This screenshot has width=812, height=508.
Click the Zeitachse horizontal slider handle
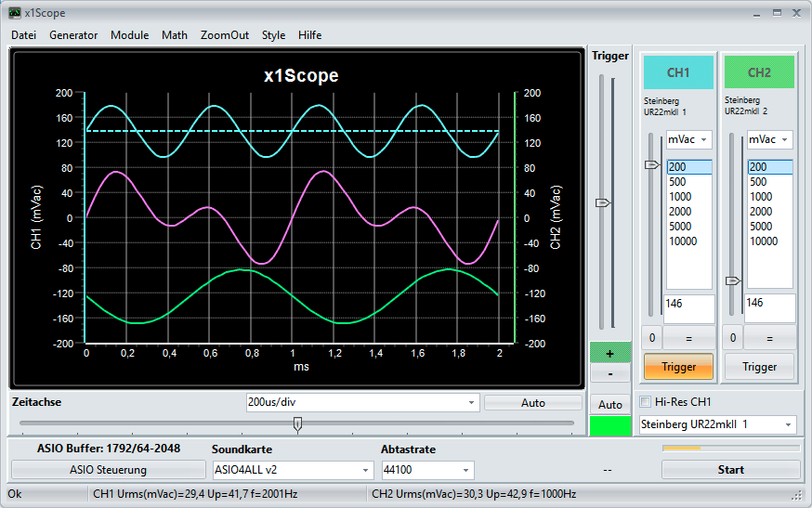297,424
